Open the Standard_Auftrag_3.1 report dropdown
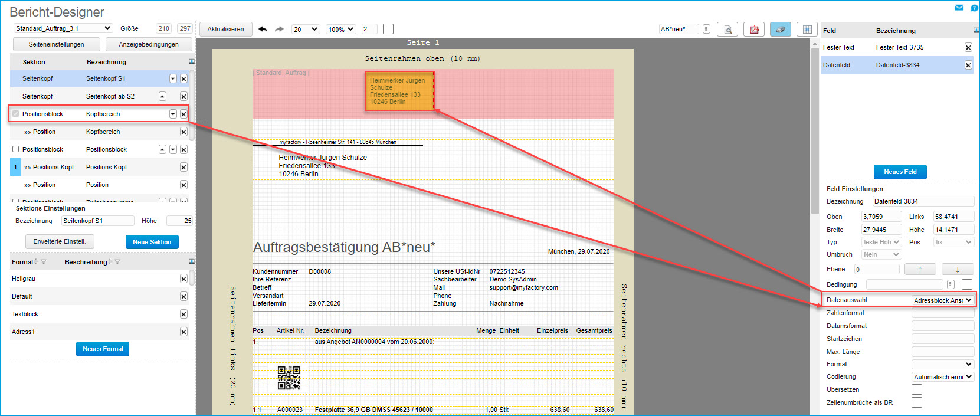This screenshot has width=980, height=416. tap(63, 28)
